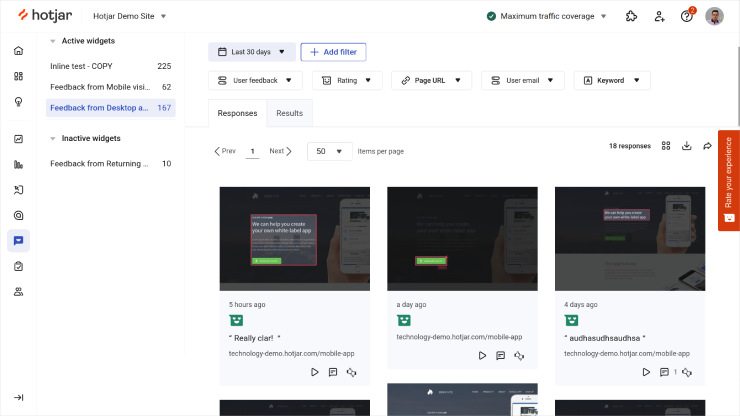
Task: Click the download responses icon
Action: click(x=687, y=146)
